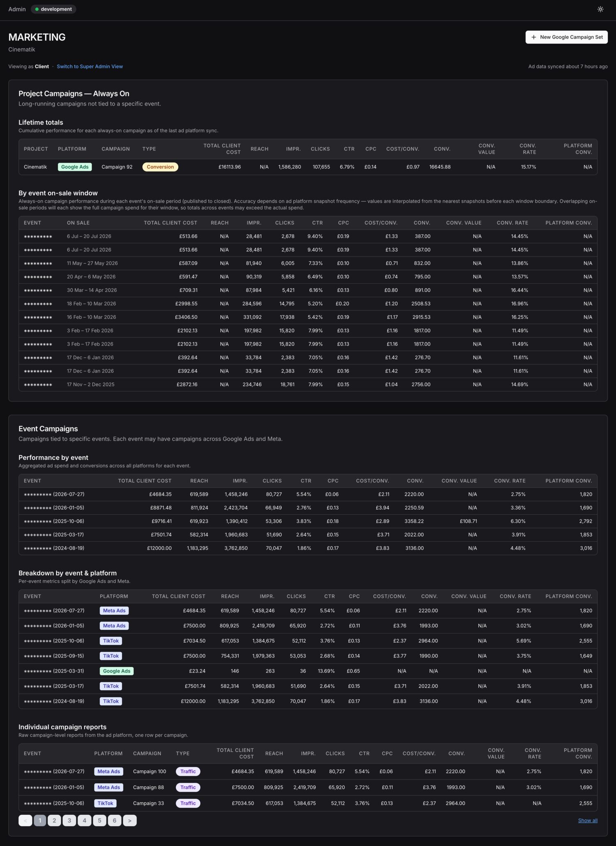The height and width of the screenshot is (846, 616).
Task: Click Campaign 100 in individual reports
Action: pyautogui.click(x=149, y=771)
